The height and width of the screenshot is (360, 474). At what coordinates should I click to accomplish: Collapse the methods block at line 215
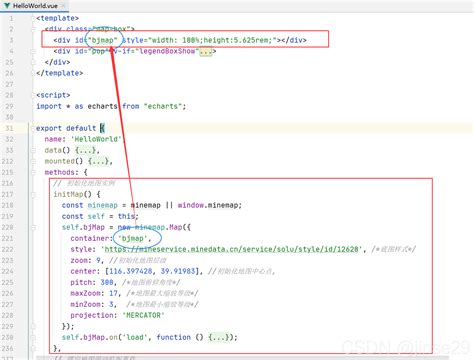coord(33,172)
